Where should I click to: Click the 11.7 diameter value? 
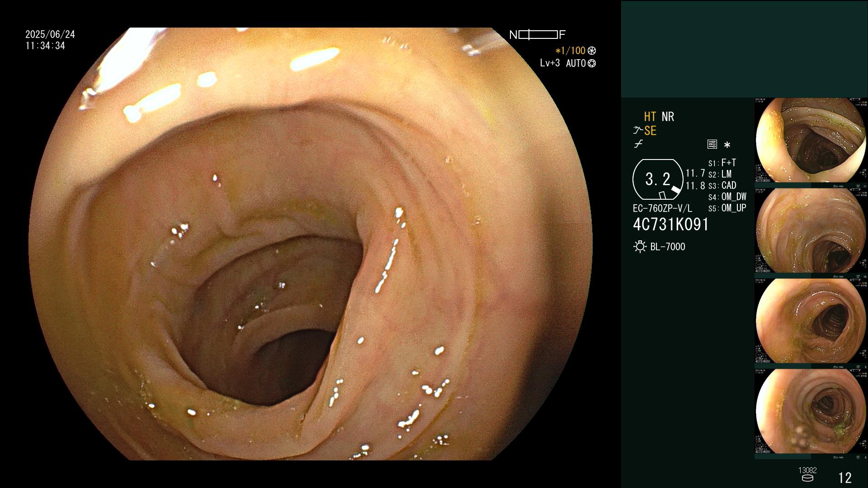point(695,173)
